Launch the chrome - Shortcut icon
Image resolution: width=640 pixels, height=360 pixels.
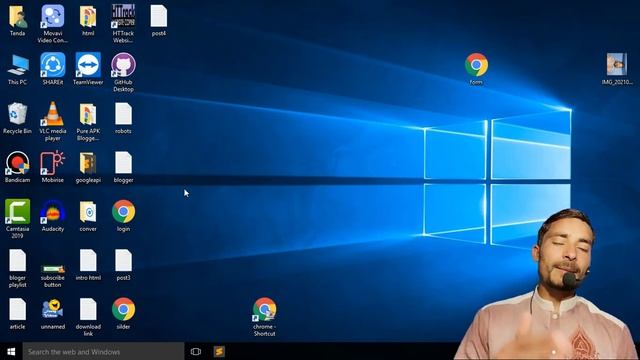264,309
